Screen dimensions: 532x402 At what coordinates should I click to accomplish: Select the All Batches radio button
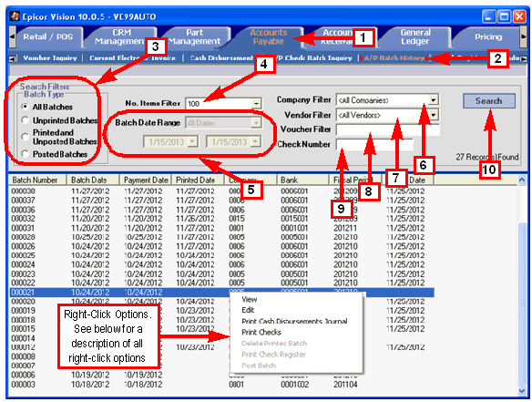point(25,107)
